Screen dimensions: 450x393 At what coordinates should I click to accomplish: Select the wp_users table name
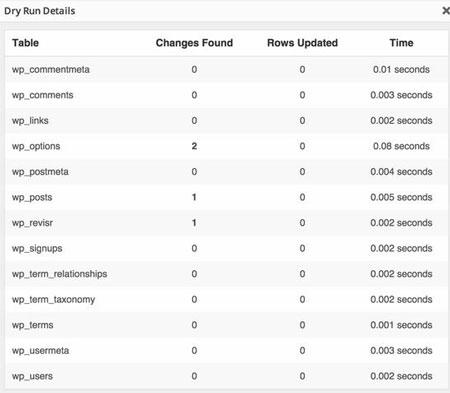pyautogui.click(x=32, y=377)
